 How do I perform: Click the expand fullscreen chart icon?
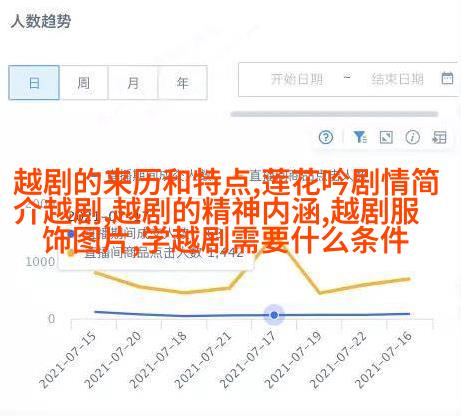[x=386, y=137]
